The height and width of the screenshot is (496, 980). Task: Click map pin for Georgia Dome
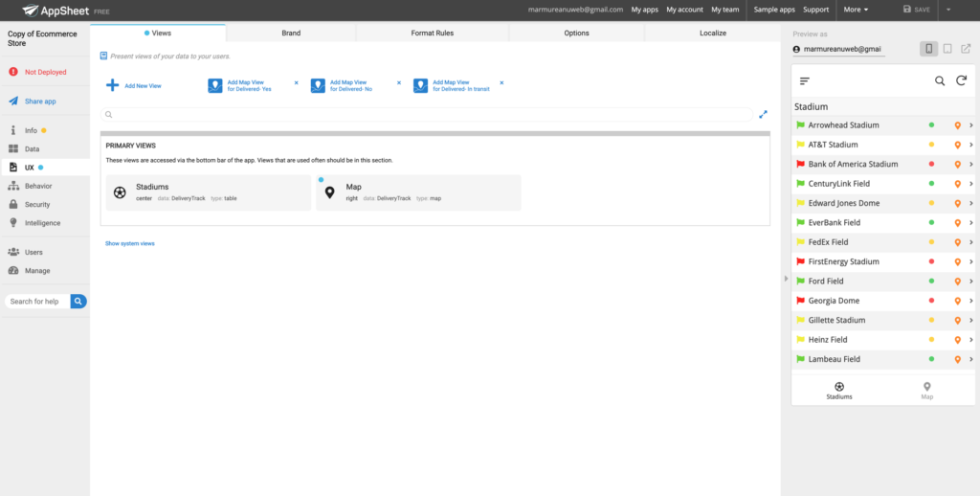(x=957, y=301)
